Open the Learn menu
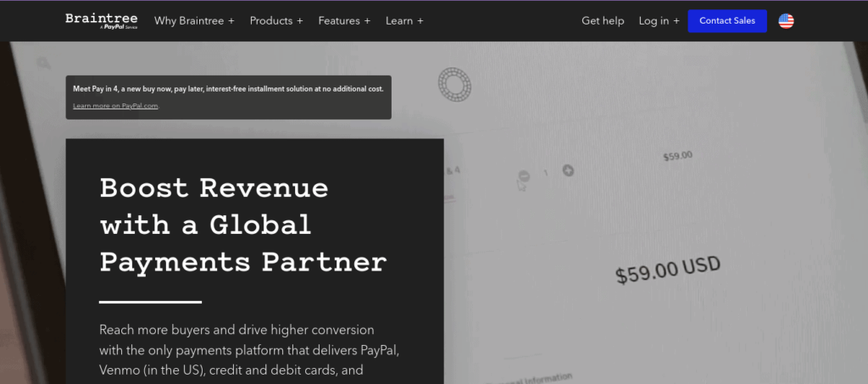Image resolution: width=868 pixels, height=384 pixels. coord(404,21)
